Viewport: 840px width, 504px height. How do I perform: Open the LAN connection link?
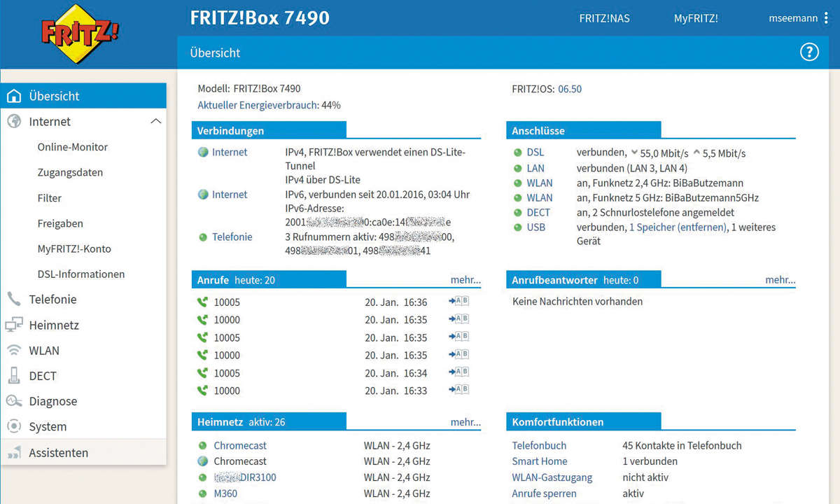(x=535, y=168)
